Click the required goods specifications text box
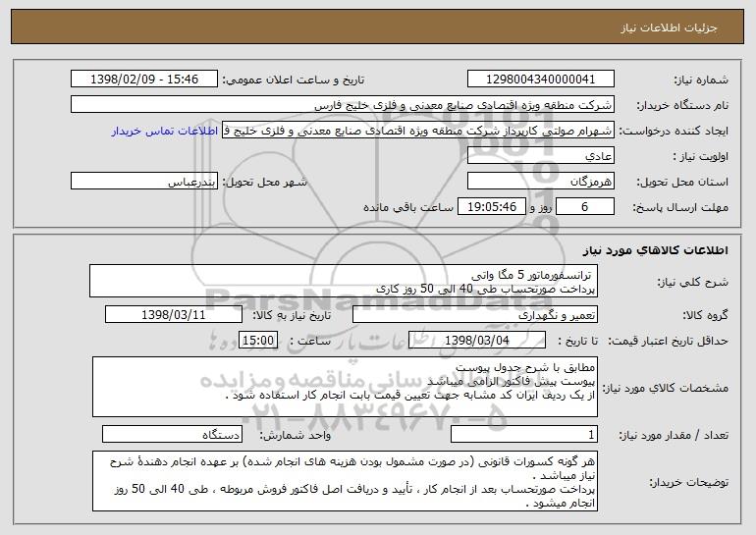Viewport: 756px width, 535px height. pyautogui.click(x=345, y=387)
